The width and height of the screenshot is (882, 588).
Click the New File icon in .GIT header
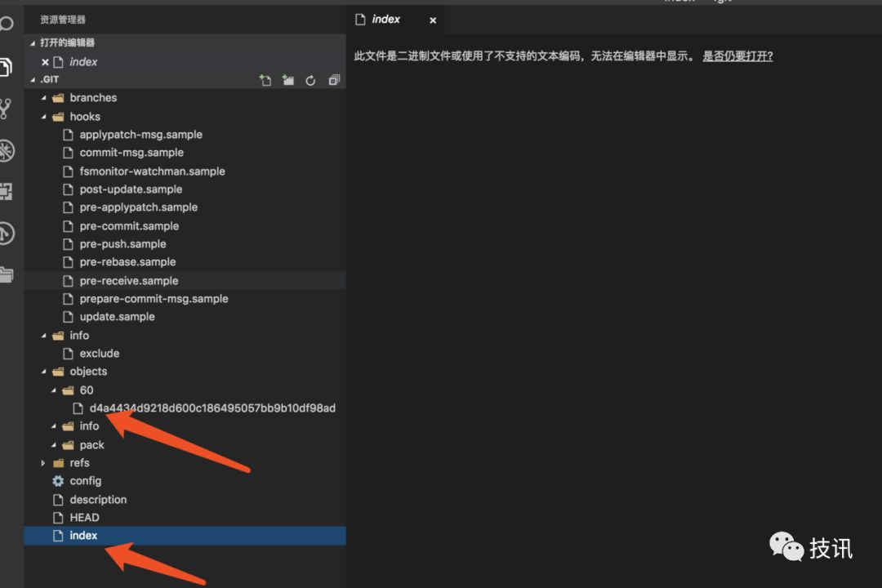point(265,80)
